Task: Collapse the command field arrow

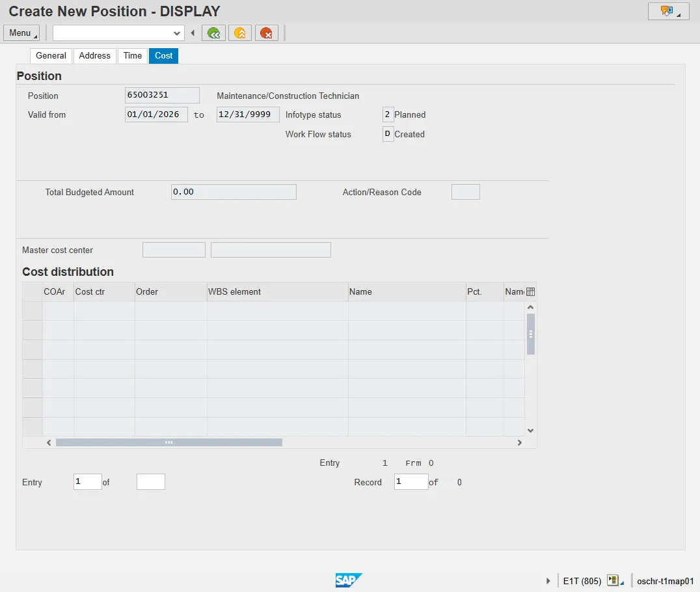Action: click(x=193, y=33)
